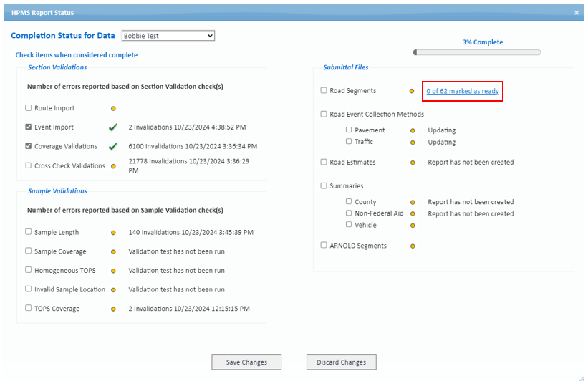Click the Save Changes button

coord(246,362)
